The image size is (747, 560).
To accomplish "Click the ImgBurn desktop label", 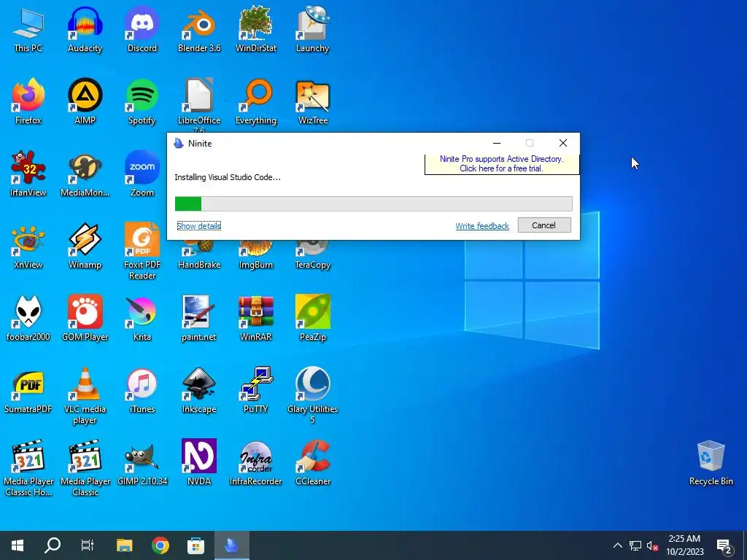I will pos(256,265).
